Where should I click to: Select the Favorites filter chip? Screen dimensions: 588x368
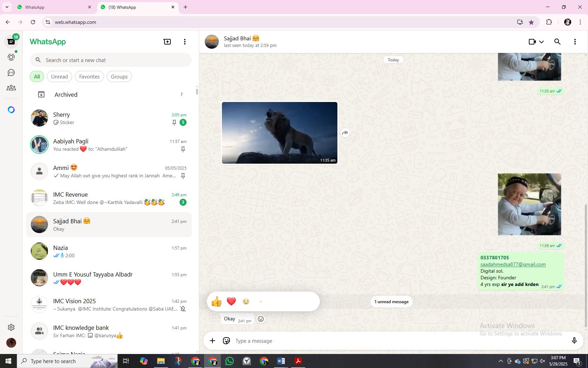pyautogui.click(x=89, y=77)
